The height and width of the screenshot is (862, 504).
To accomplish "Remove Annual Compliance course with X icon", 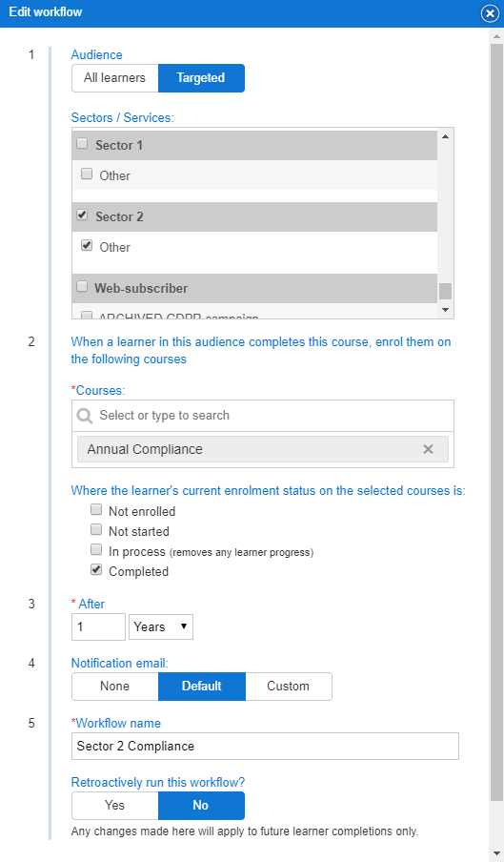I will coord(428,449).
